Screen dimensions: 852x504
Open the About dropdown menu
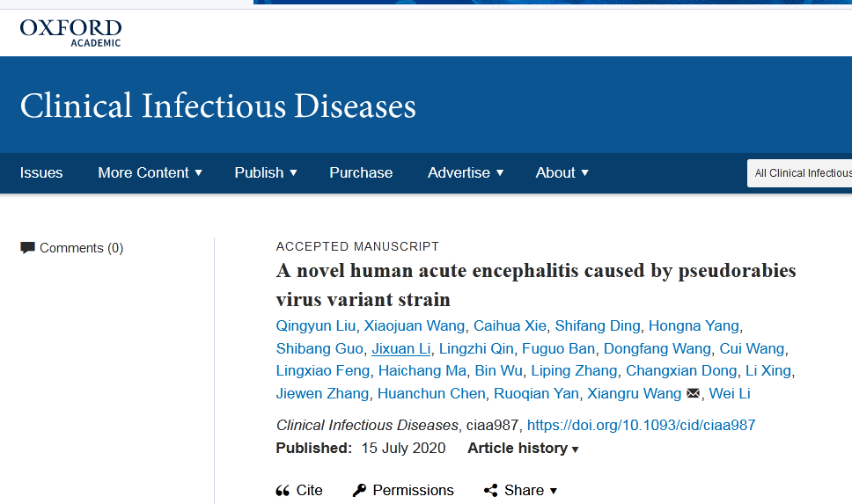562,172
